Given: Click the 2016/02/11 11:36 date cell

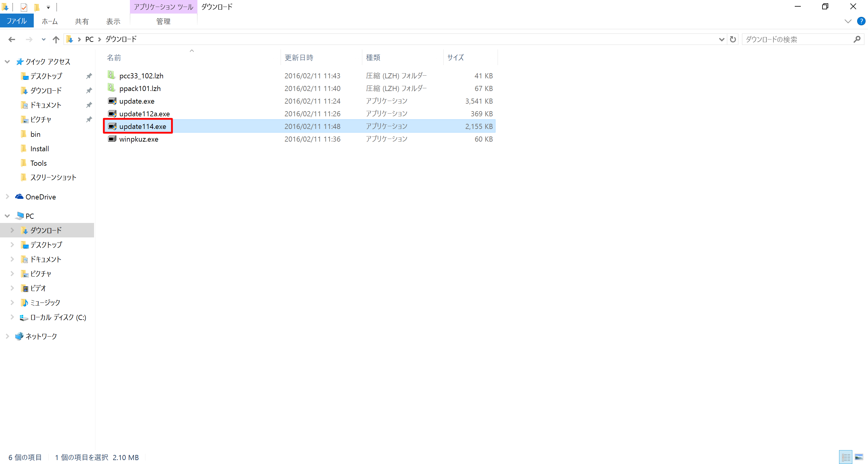Looking at the screenshot, I should click(x=312, y=139).
